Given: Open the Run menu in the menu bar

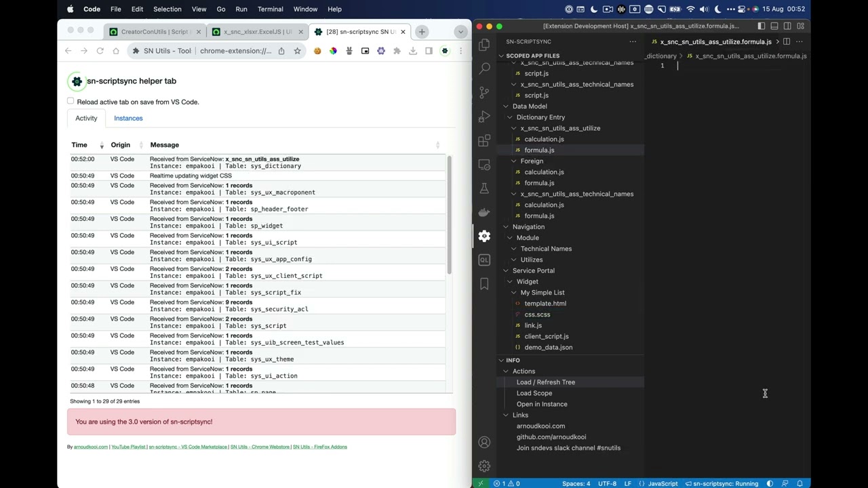Looking at the screenshot, I should click(x=241, y=9).
